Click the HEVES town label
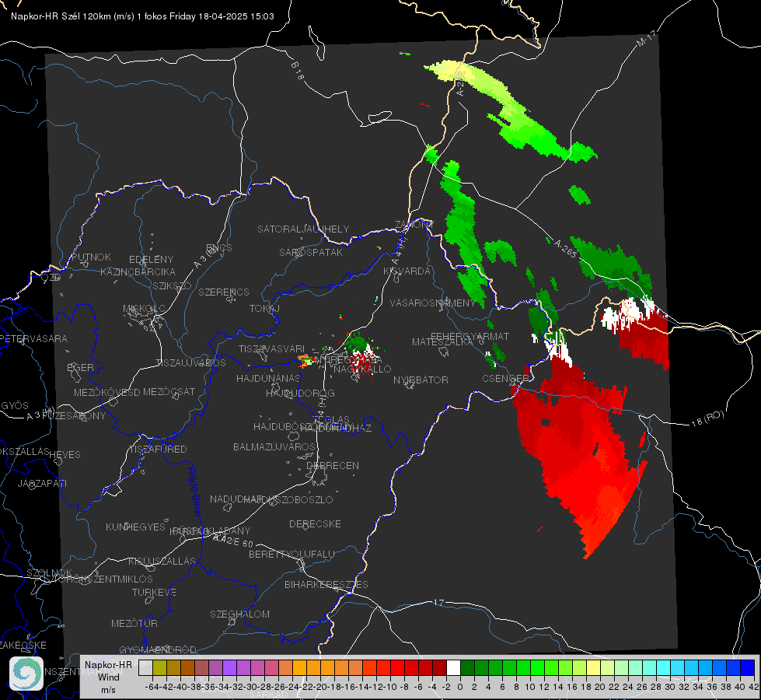The image size is (761, 700). 65,455
